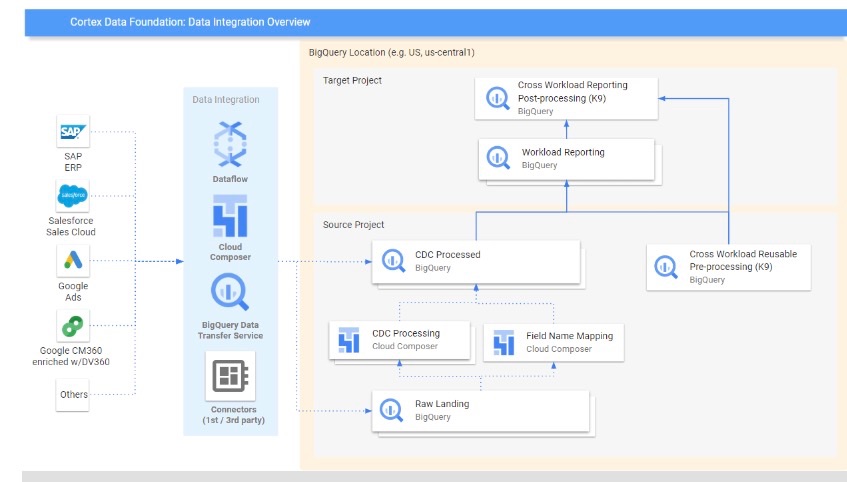Click the SAP ERP logo icon

pos(73,131)
